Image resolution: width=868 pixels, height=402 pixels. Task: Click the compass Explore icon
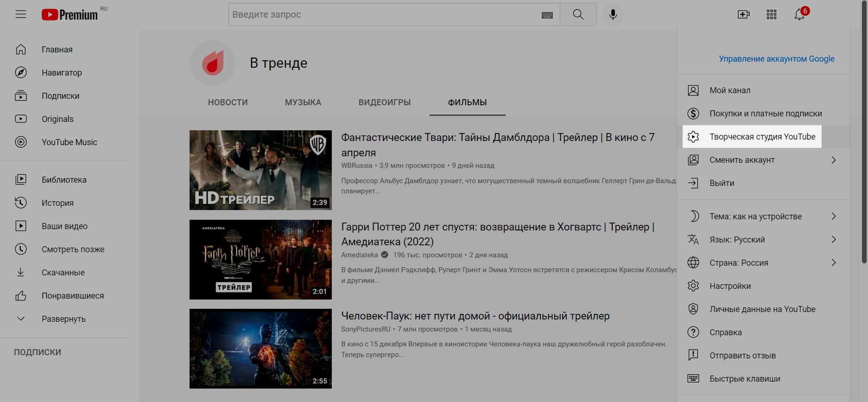click(21, 73)
